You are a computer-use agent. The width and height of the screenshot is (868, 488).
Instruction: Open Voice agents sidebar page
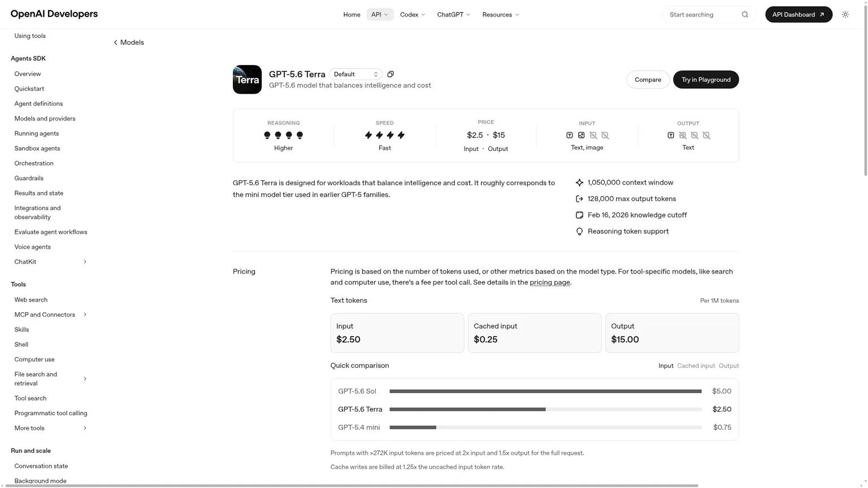pos(33,247)
